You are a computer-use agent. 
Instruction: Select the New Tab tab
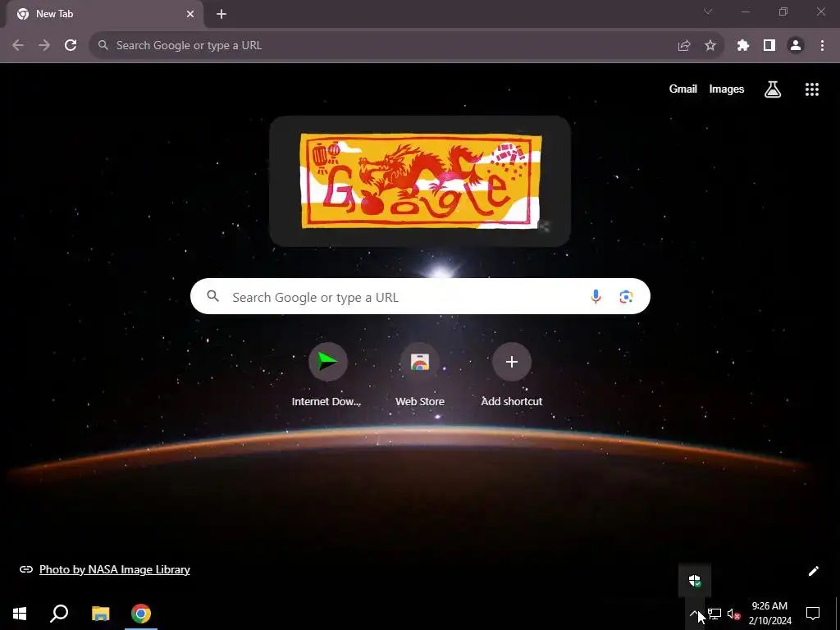104,14
